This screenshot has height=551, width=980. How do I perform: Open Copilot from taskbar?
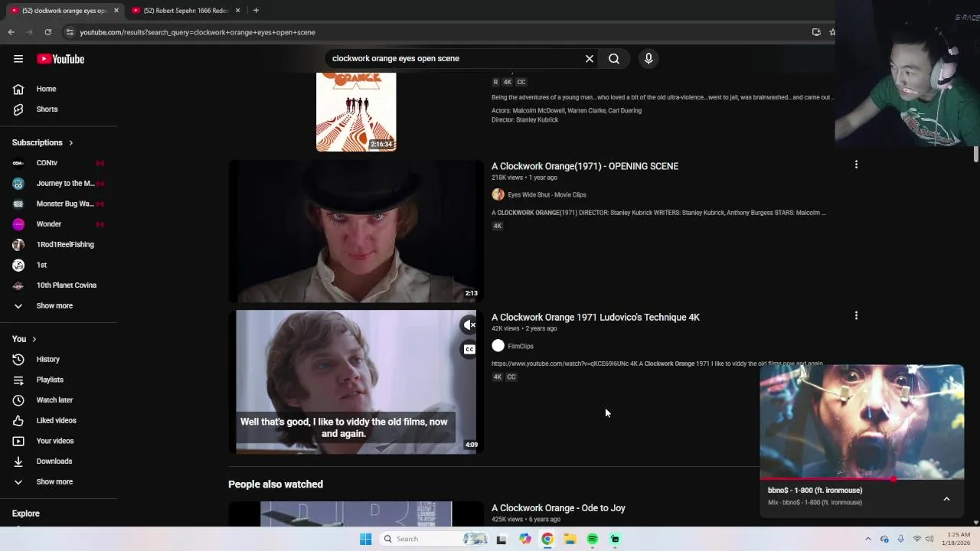tap(524, 539)
